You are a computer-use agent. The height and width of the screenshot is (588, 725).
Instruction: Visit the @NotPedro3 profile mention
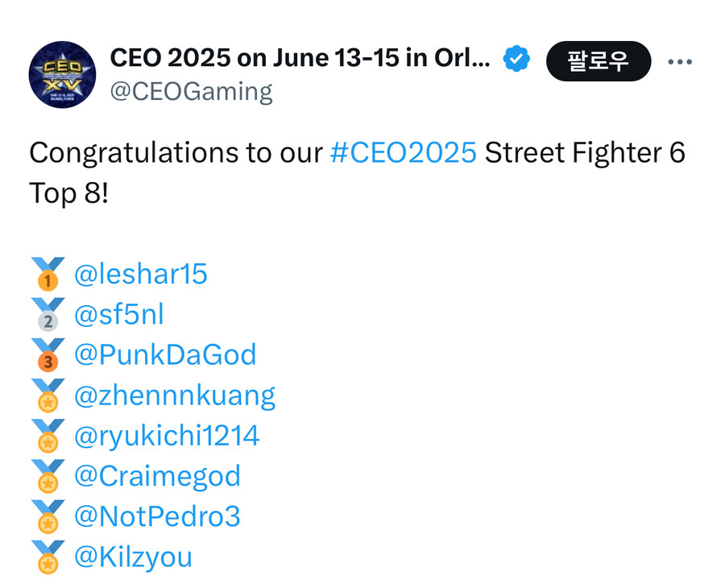click(157, 516)
